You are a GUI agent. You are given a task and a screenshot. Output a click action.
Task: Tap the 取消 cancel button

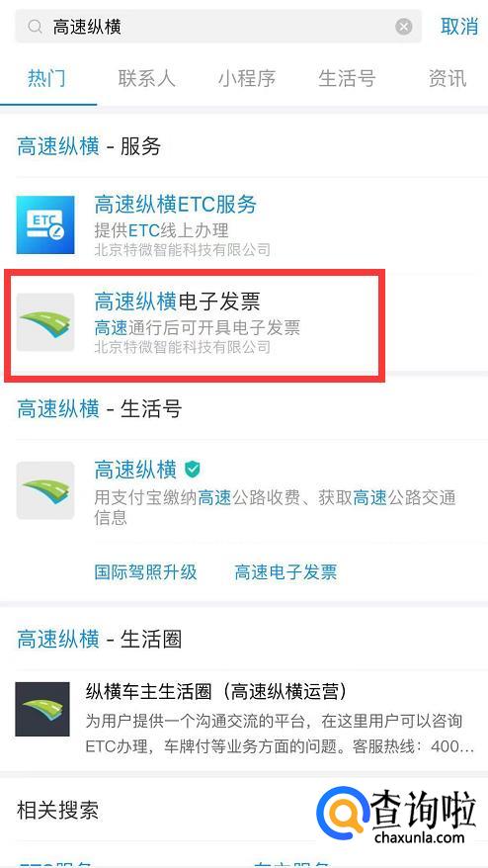[x=458, y=26]
